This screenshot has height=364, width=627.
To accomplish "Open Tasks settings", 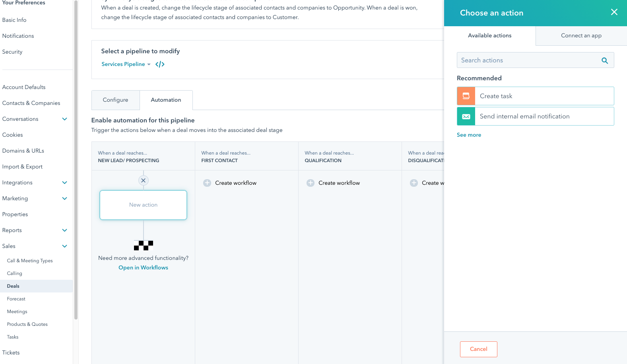I will pyautogui.click(x=13, y=337).
